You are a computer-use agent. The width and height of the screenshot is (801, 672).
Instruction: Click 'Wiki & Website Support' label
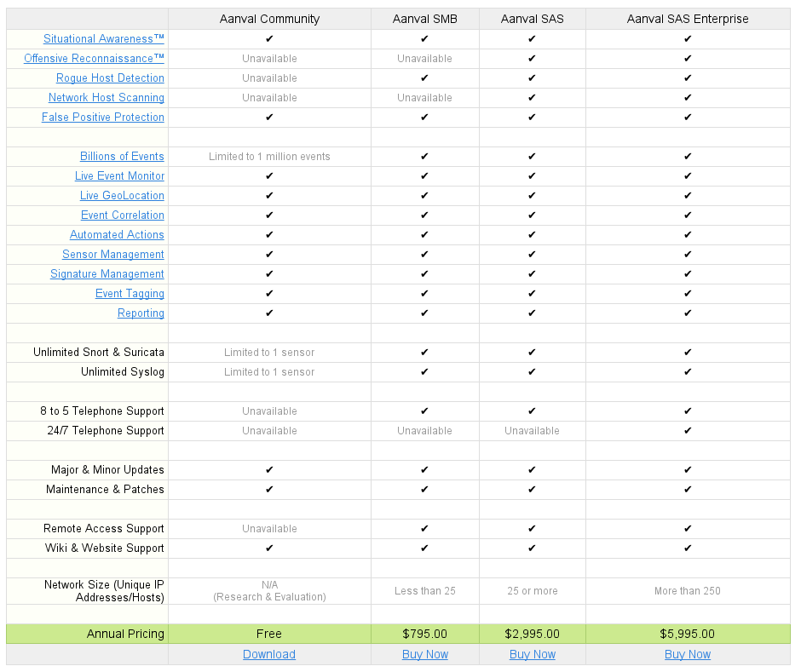105,548
